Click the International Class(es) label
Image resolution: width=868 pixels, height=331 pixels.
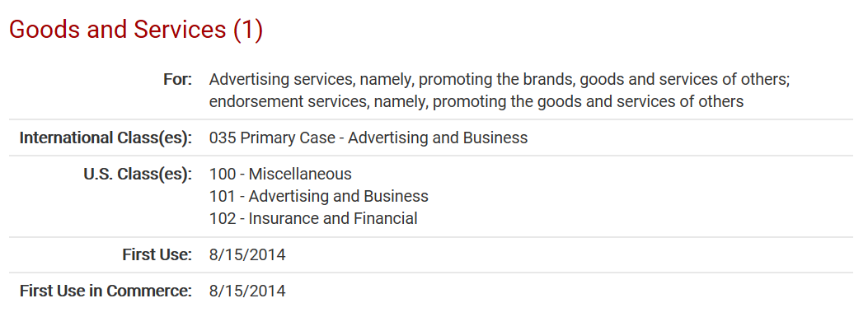pos(106,138)
